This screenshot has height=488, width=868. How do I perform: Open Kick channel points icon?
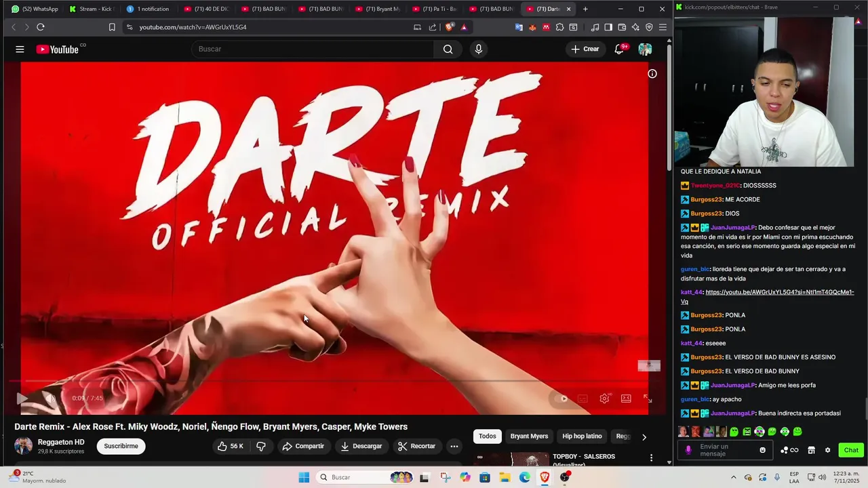789,450
